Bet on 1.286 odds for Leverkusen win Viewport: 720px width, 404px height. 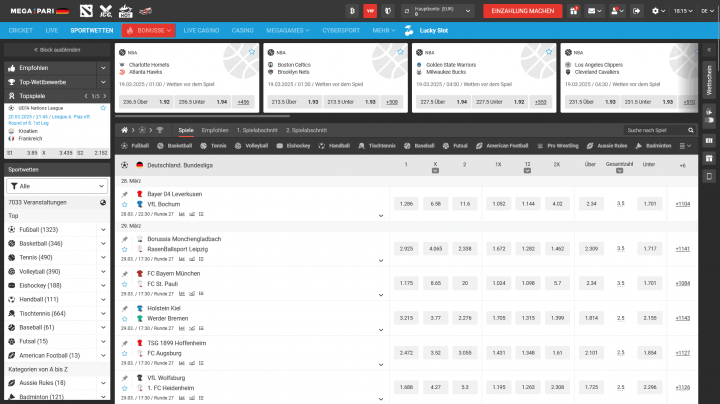[x=406, y=204]
